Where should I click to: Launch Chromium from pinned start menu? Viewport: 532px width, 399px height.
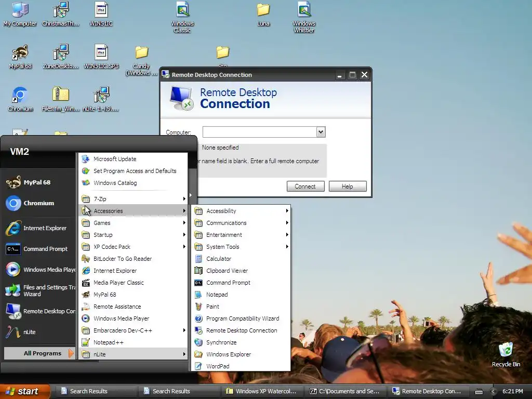(x=38, y=203)
